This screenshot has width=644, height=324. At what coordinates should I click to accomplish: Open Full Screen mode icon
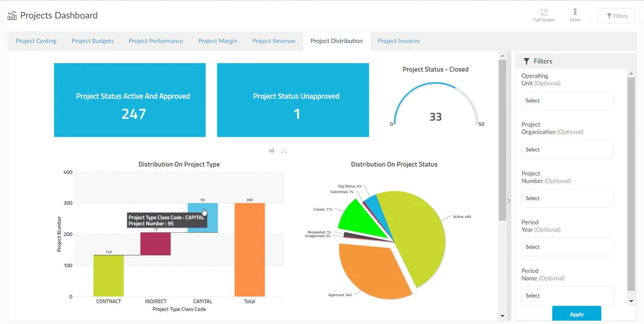[x=544, y=12]
